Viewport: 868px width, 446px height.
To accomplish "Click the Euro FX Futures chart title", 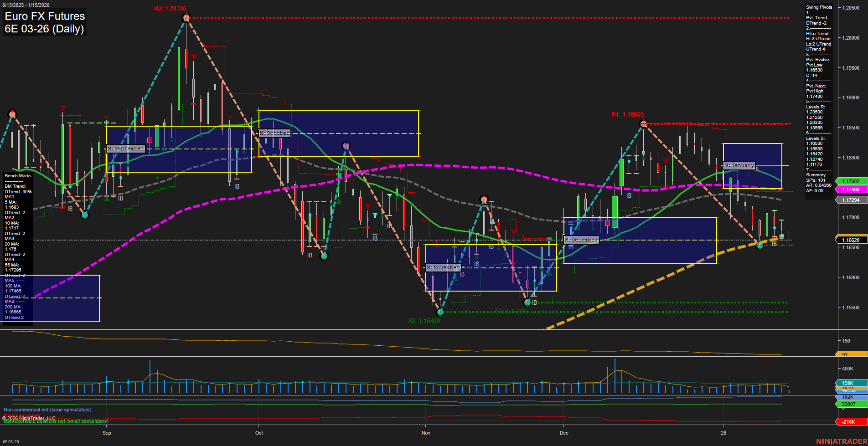I will pos(44,16).
